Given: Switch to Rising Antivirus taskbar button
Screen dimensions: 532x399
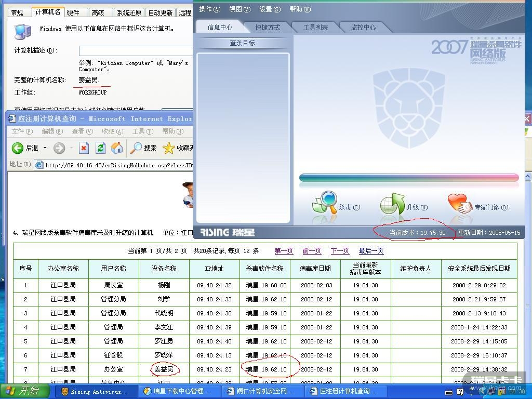Looking at the screenshot, I should [96, 392].
